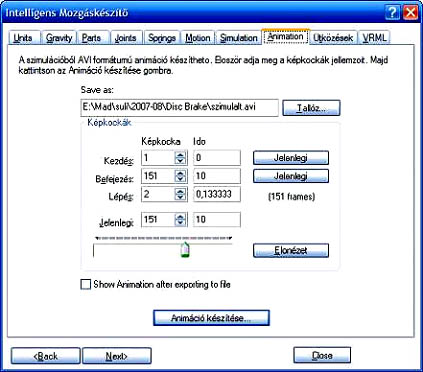Click the Lépés Képkocka step field
Viewport: 423px width, 372px height.
pyautogui.click(x=157, y=194)
